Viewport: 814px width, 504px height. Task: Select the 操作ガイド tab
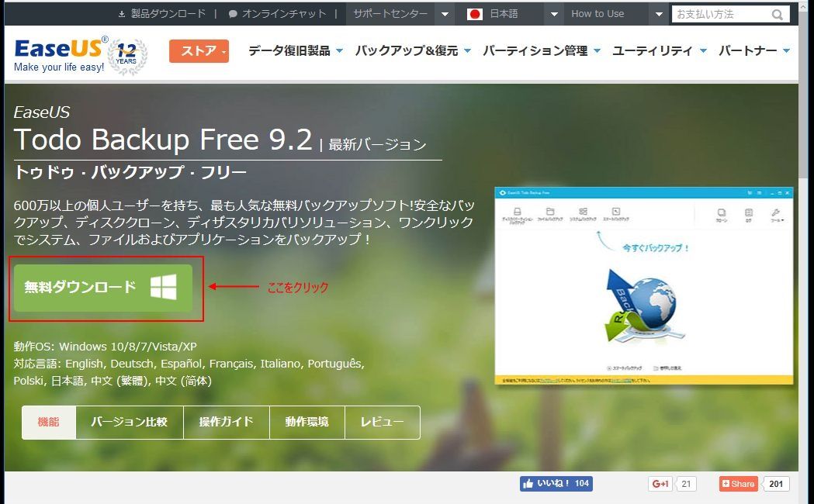coord(227,422)
